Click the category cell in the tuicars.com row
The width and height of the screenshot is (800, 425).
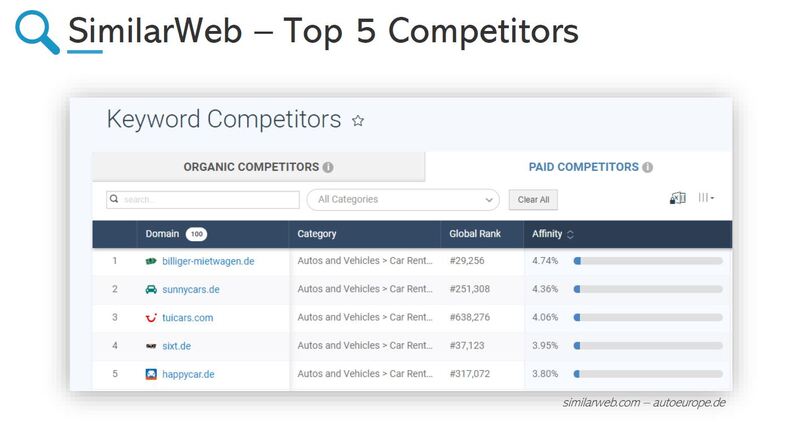click(365, 317)
